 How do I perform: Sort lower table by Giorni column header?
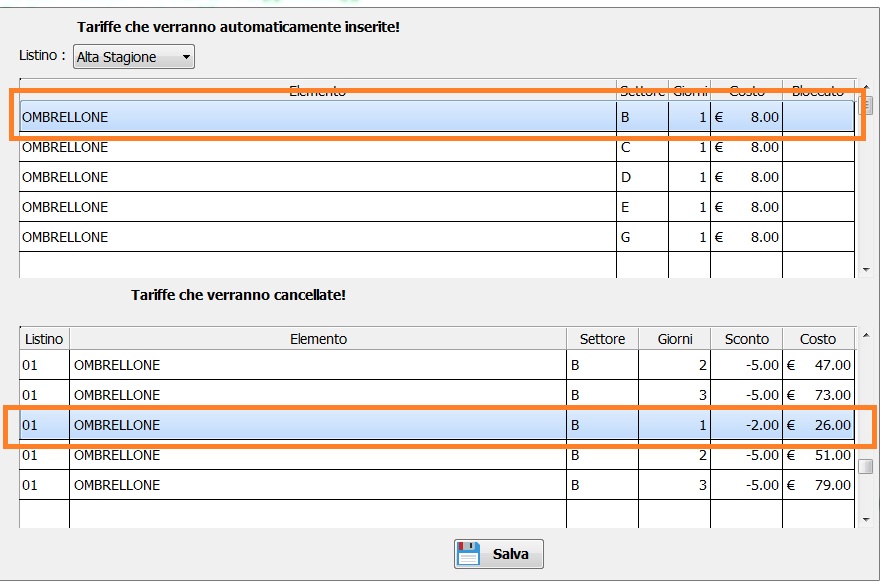point(675,339)
